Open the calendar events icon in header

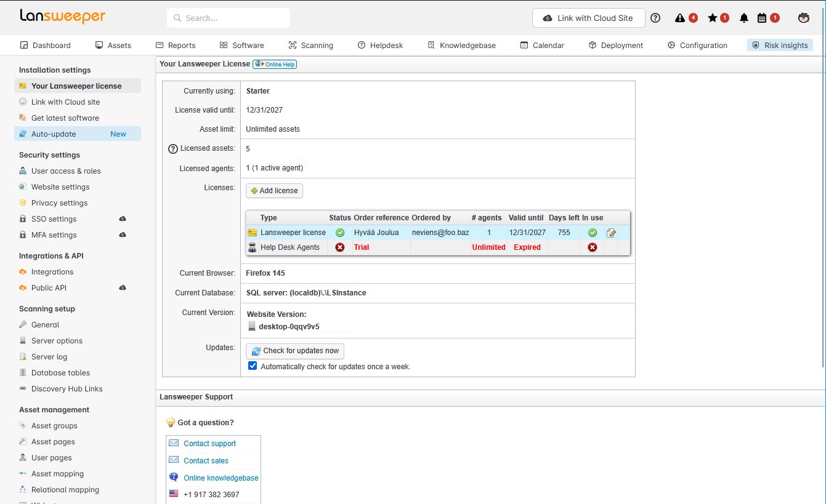762,18
